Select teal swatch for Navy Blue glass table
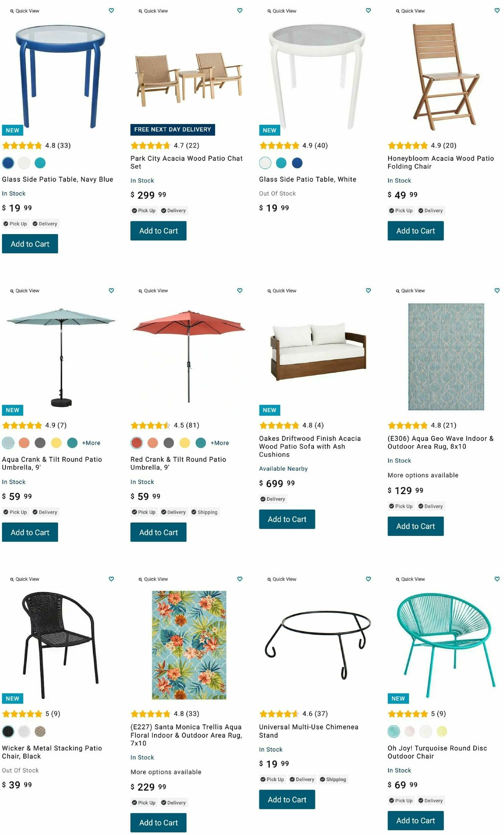The width and height of the screenshot is (504, 835). click(x=40, y=163)
